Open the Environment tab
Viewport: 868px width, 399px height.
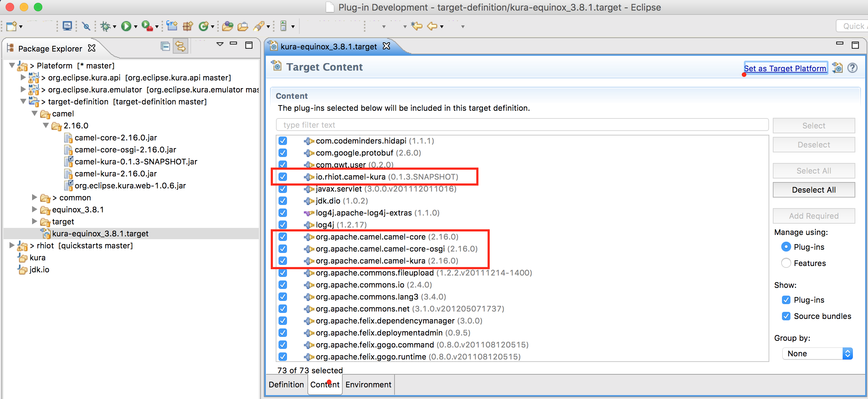coord(368,385)
